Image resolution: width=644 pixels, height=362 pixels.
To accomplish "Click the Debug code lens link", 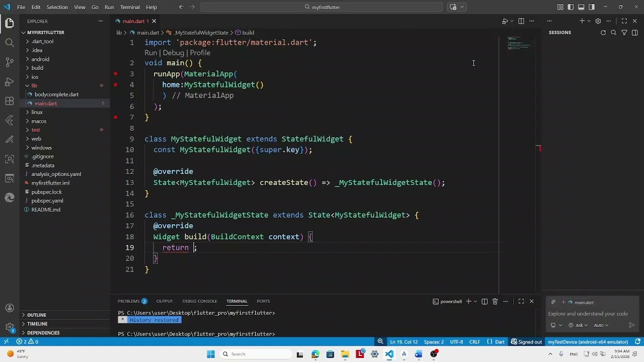I will coord(173,53).
